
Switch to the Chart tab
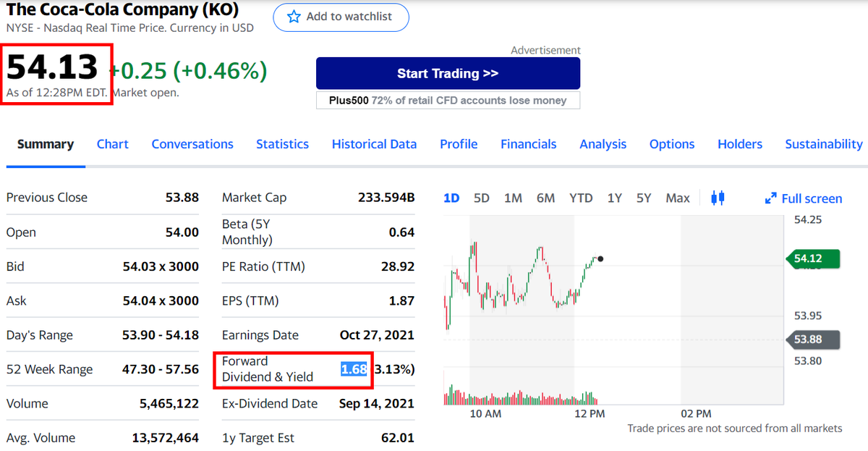click(113, 144)
